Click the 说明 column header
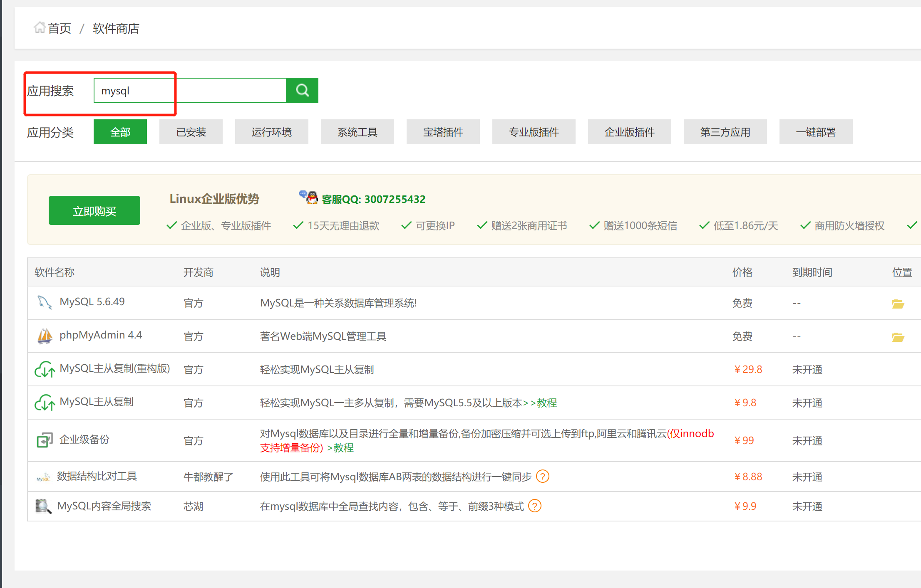This screenshot has width=921, height=588. [270, 272]
